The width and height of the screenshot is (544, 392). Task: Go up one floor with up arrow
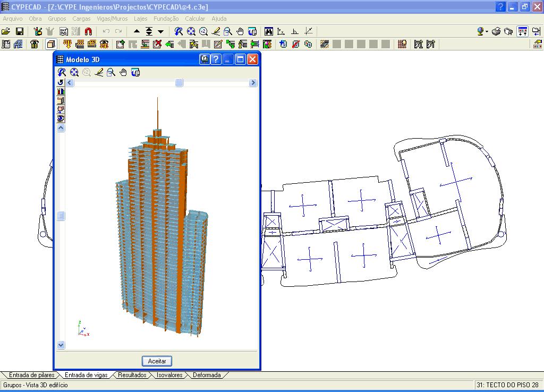pyautogui.click(x=137, y=31)
